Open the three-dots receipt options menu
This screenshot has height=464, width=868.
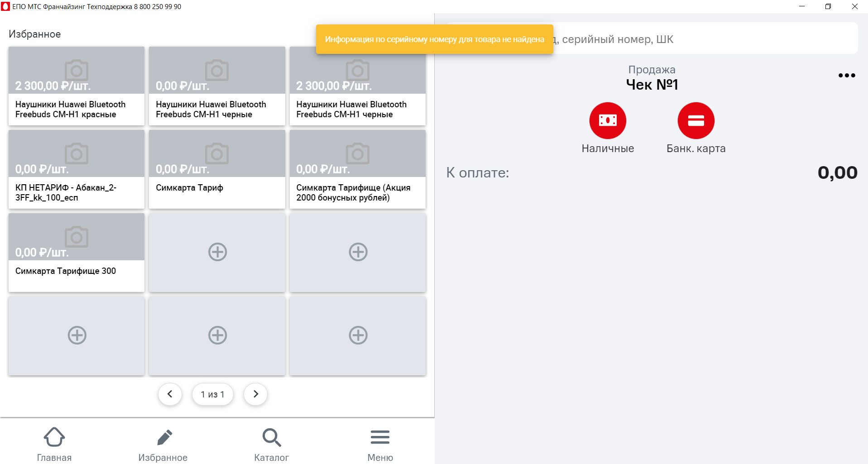point(847,76)
